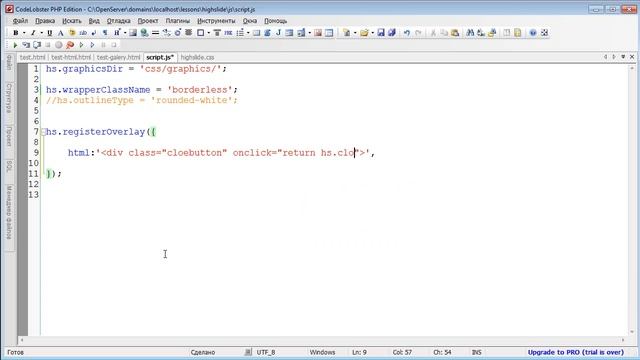Click Upgrade to PRO link

pos(576,352)
